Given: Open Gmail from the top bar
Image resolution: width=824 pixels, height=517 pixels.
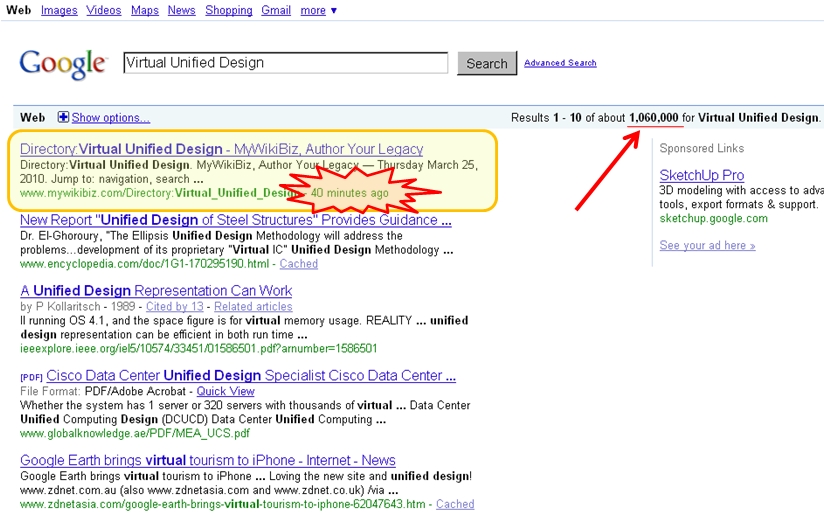Looking at the screenshot, I should tap(276, 10).
